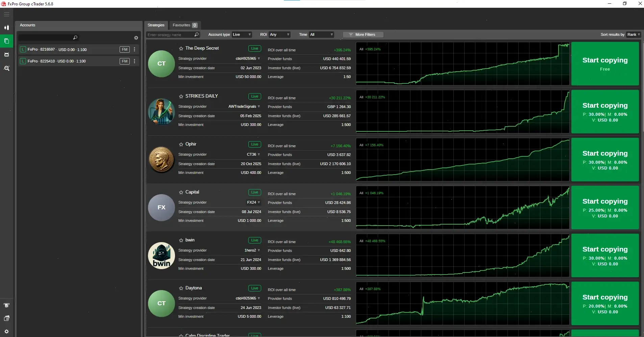Select the Copy trading sidebar icon
This screenshot has width=644, height=337.
pos(6,41)
